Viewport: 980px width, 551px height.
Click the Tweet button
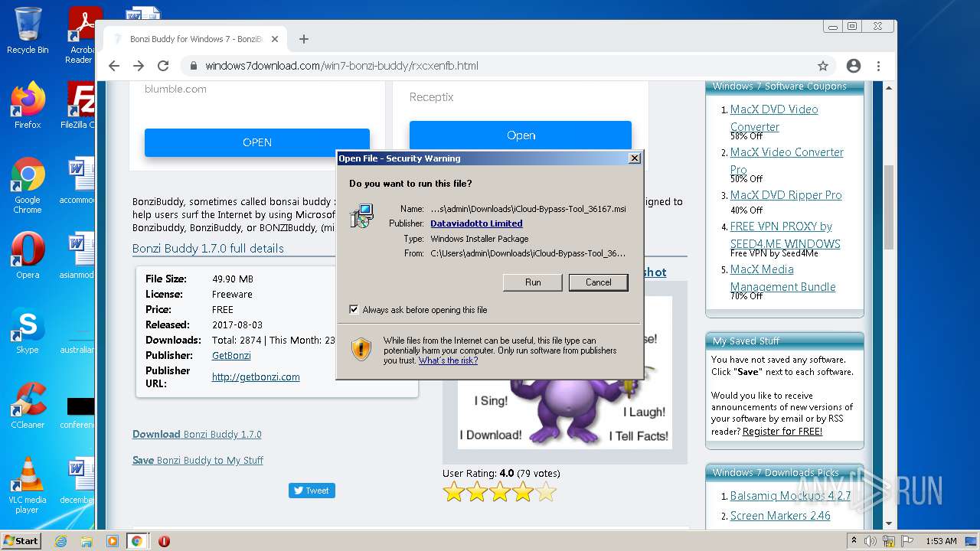point(312,491)
